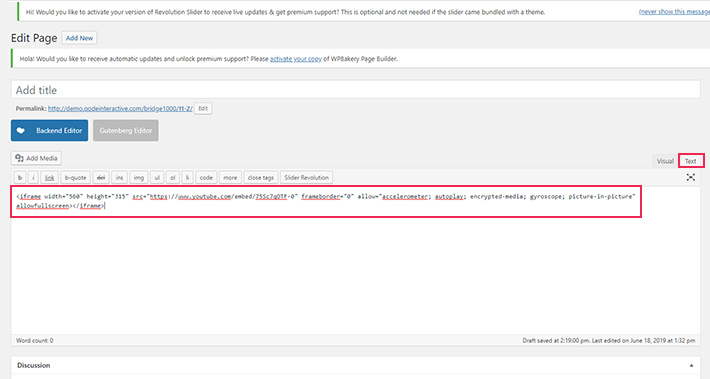Screen dimensions: 710x379
Task: Insert a ul list tag
Action: point(157,178)
